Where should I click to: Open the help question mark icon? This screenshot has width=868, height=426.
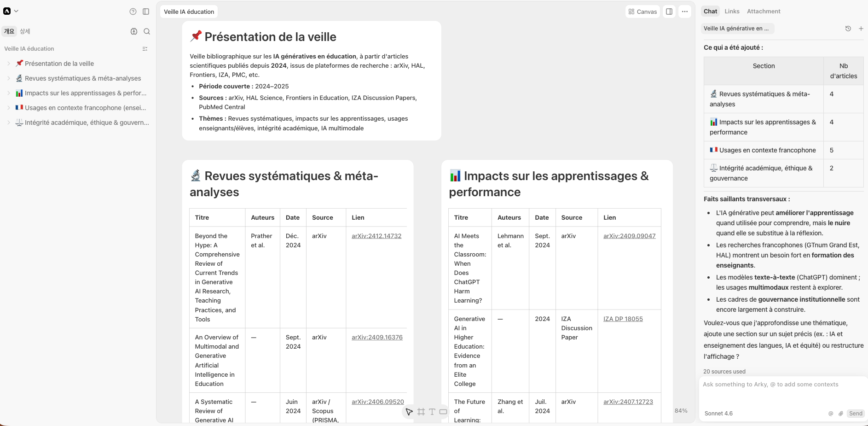click(133, 12)
